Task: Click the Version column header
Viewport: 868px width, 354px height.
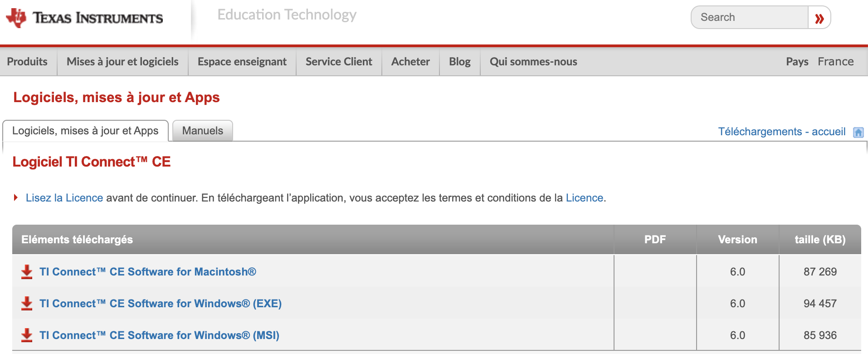Action: [x=738, y=240]
